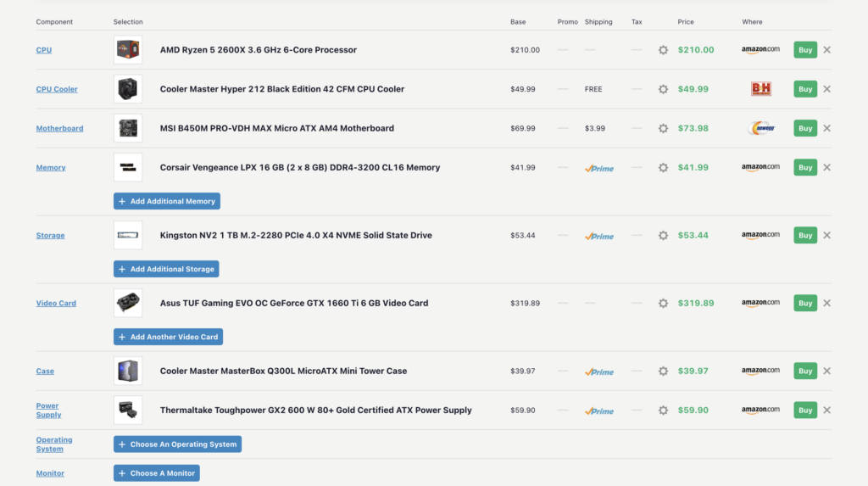Click Prime shipping badge in Memory row
Screen dimensions: 868x486
click(599, 168)
